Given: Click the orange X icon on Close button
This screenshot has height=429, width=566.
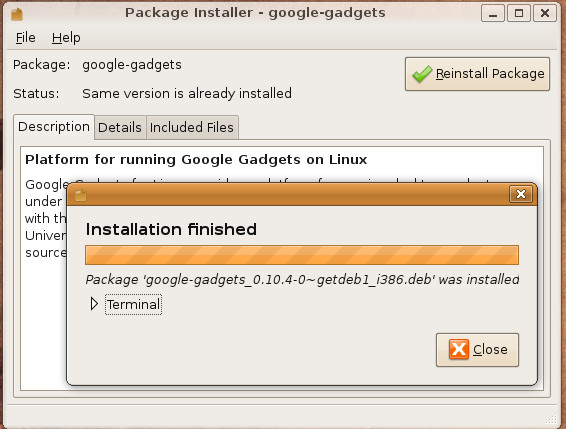Looking at the screenshot, I should tap(459, 349).
